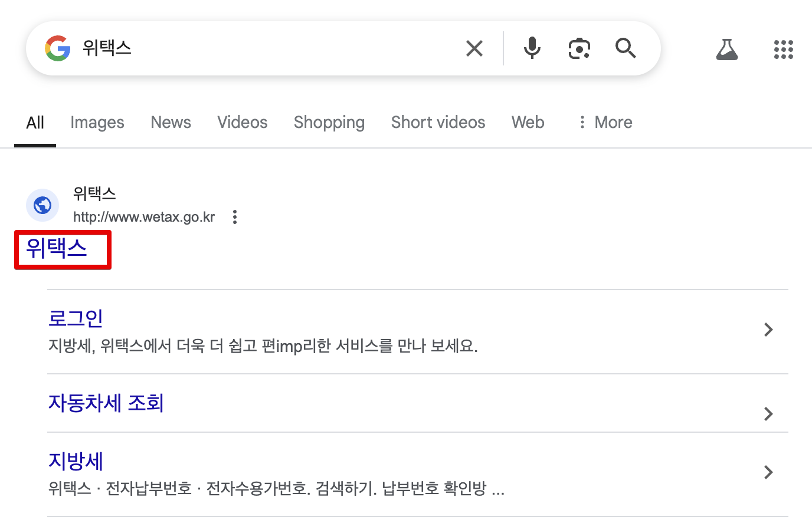The image size is (812, 520).
Task: Click the 위택스 site name above the URL
Action: [x=94, y=193]
